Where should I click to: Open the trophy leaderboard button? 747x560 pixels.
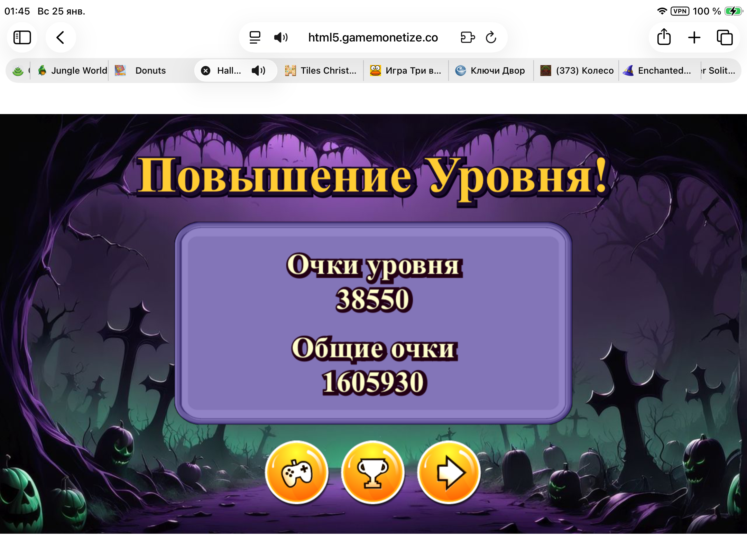coord(373,472)
